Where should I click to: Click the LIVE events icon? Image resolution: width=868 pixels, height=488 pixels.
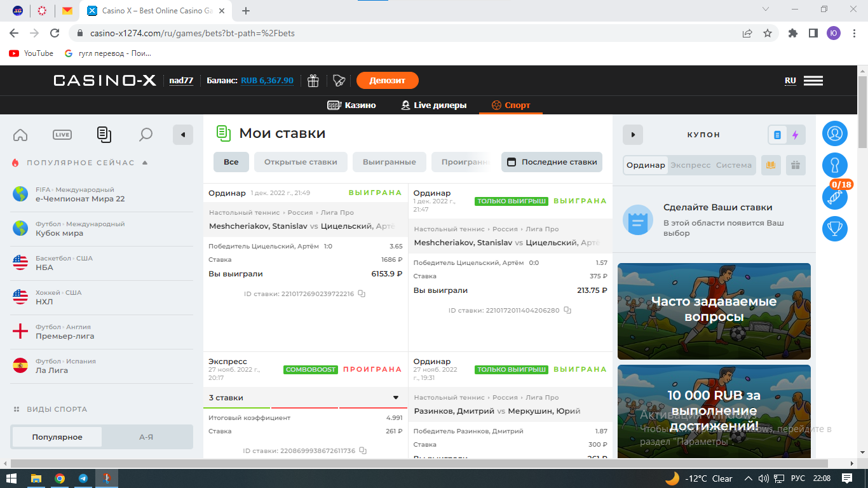(x=62, y=135)
